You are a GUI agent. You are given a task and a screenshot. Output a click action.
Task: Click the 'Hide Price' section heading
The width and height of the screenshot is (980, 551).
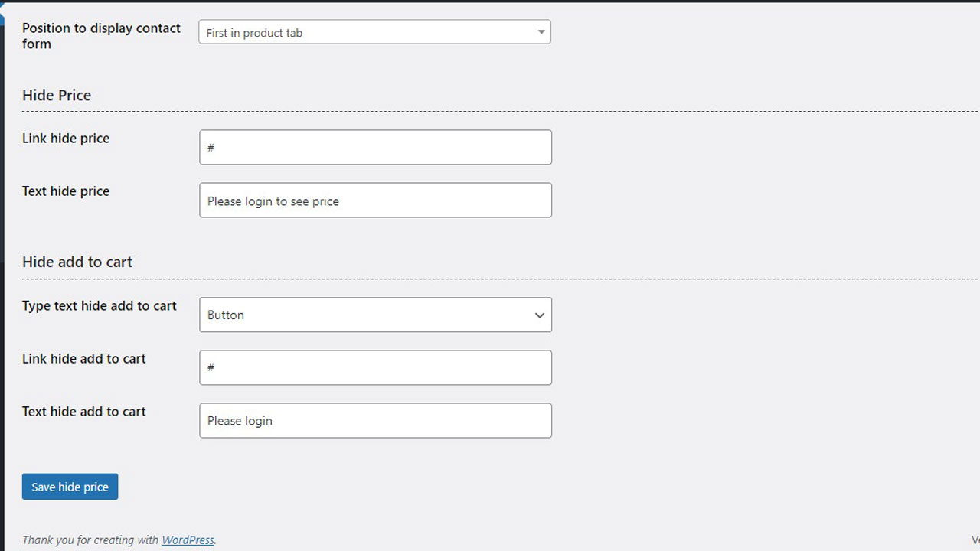[57, 96]
